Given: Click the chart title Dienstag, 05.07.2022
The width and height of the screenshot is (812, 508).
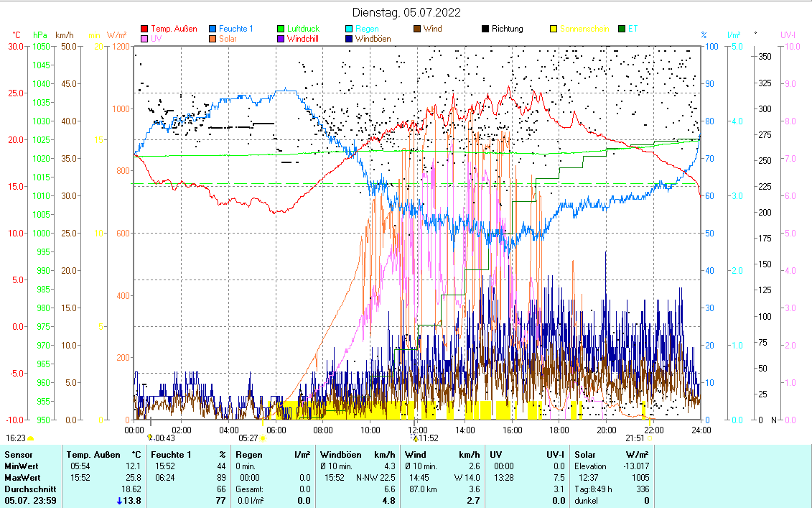Looking at the screenshot, I should 406,12.
